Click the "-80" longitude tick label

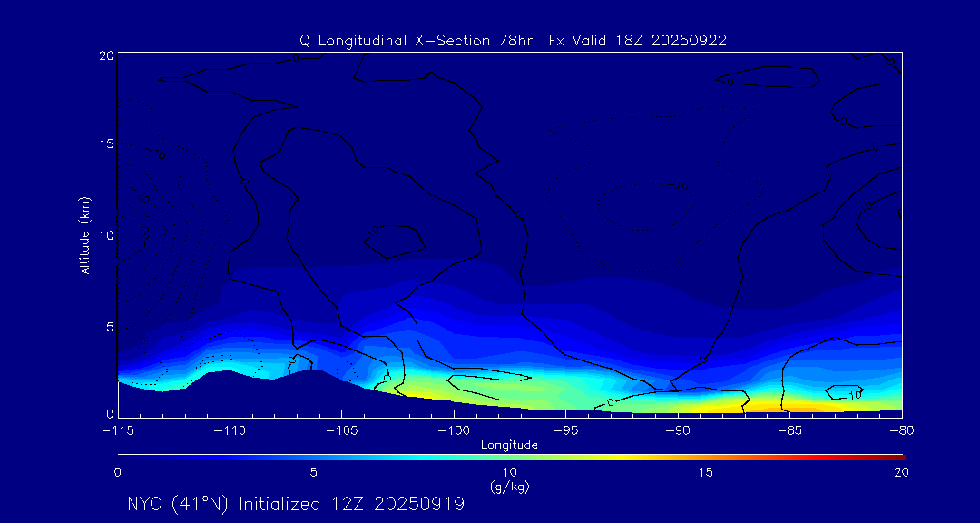tap(902, 431)
